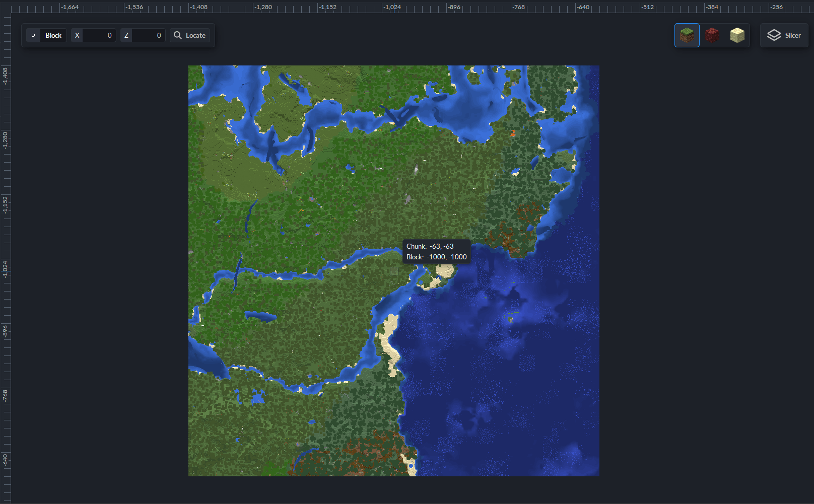Click the -1,664 label on the horizontal ruler
The image size is (814, 504).
point(70,7)
